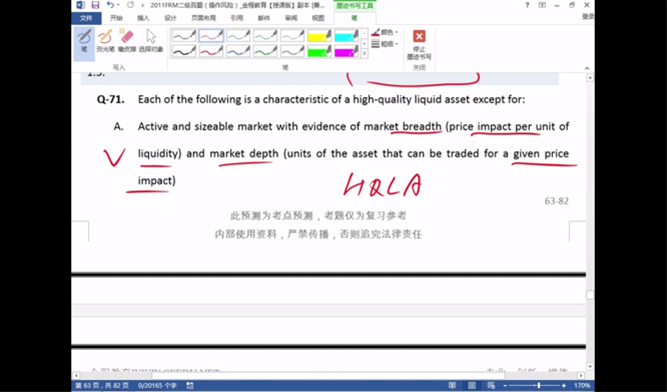This screenshot has height=392, width=667.
Task: Choose the red pen style in top row
Action: coord(211,35)
